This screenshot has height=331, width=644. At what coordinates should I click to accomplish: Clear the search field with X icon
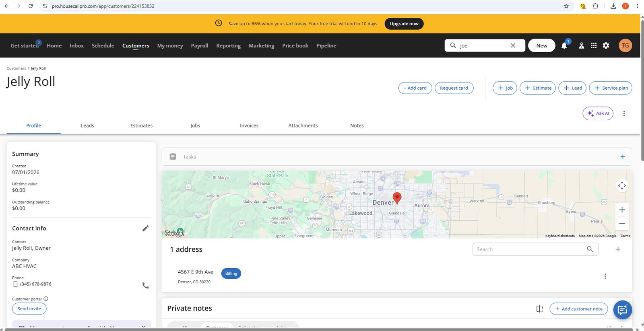(513, 45)
